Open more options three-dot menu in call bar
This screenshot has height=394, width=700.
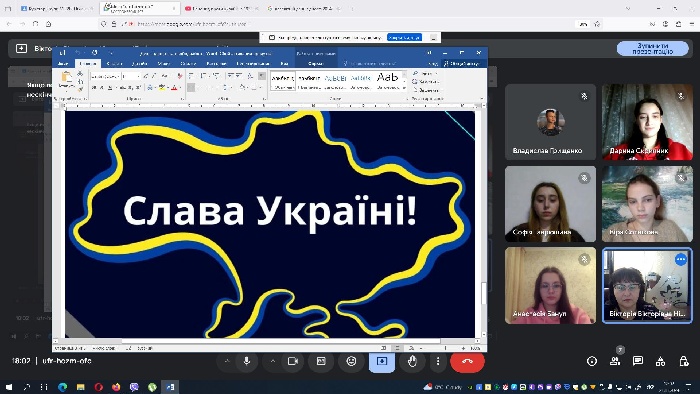tap(438, 361)
